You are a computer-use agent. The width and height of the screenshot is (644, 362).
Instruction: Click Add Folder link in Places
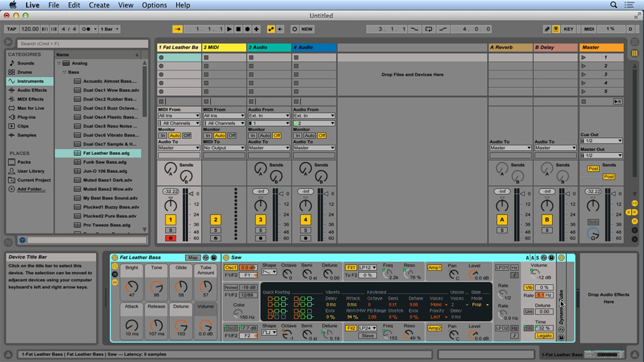point(31,189)
